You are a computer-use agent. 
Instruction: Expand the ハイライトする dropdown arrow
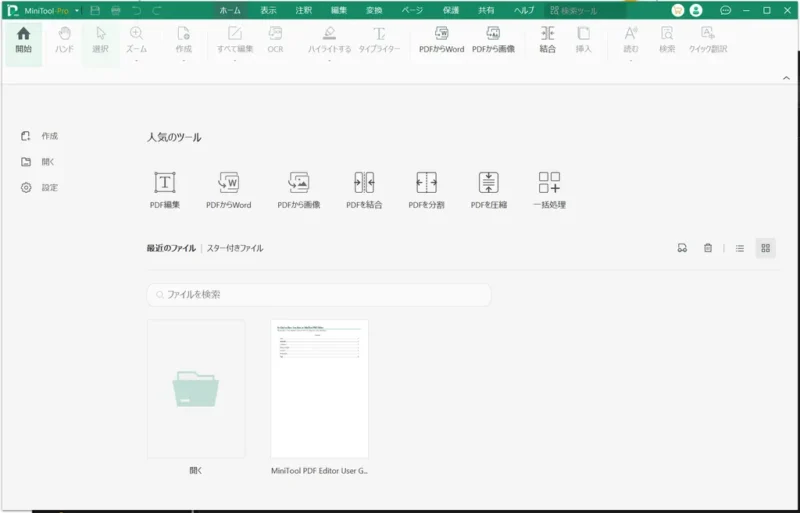[330, 60]
